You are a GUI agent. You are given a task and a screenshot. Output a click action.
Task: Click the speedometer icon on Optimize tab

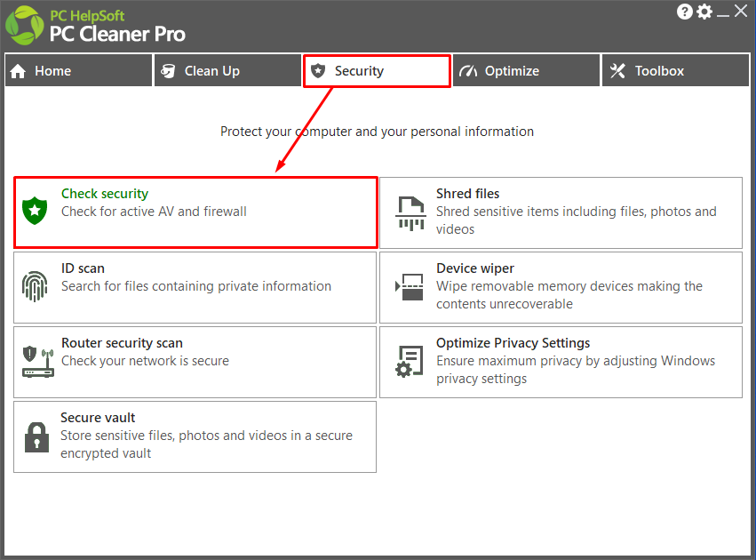(467, 71)
